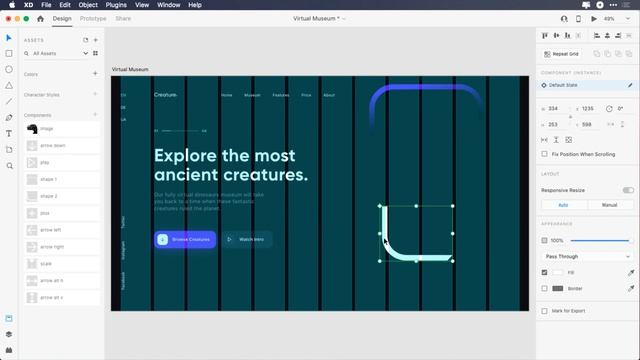The height and width of the screenshot is (360, 640).
Task: Open the Object menu
Action: click(88, 5)
